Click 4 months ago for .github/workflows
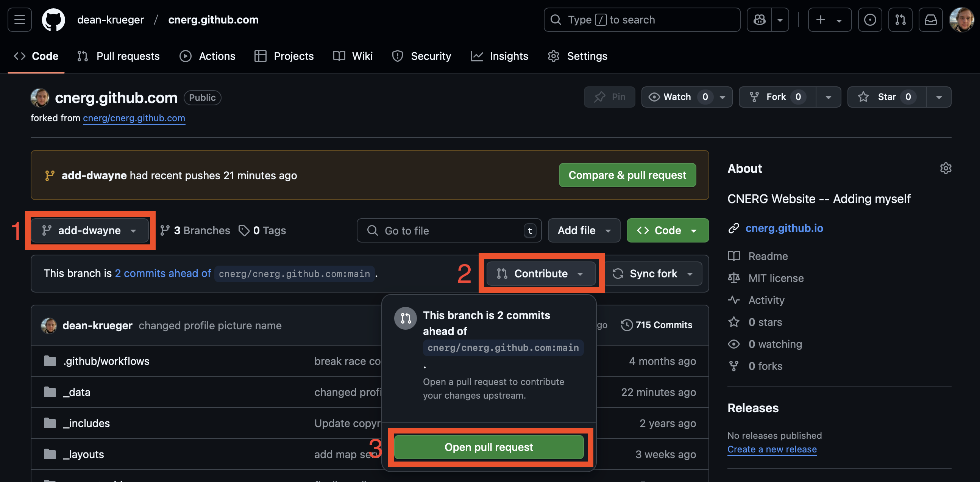Image resolution: width=980 pixels, height=482 pixels. coord(662,361)
